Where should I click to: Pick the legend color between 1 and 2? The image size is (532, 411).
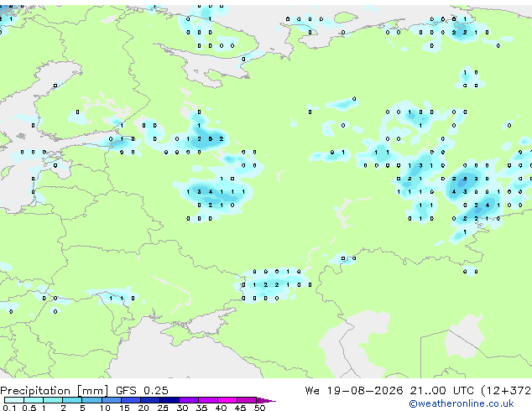tap(53, 400)
